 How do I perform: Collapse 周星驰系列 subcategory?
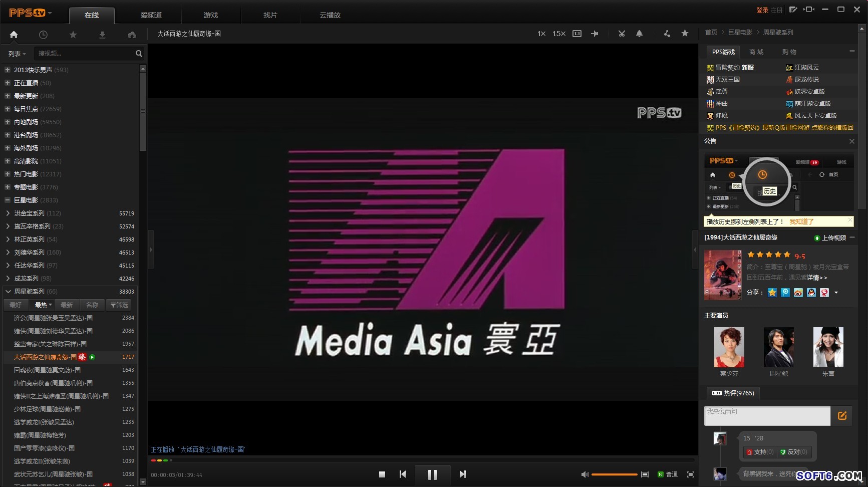[8, 291]
